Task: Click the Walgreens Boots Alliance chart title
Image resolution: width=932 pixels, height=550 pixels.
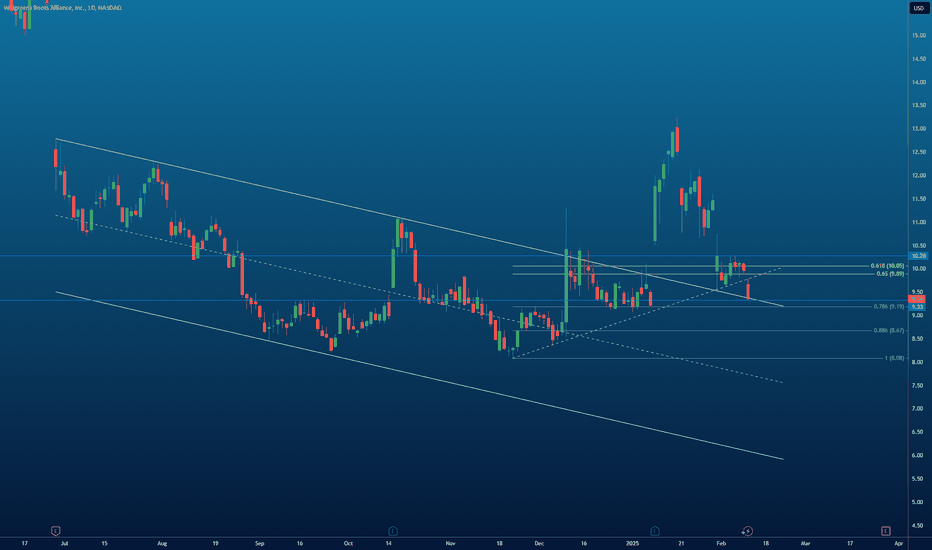Action: click(x=63, y=8)
